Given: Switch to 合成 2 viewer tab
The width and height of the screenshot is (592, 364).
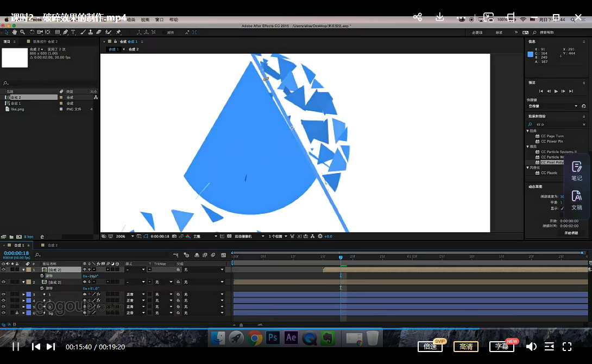Looking at the screenshot, I should point(133,49).
